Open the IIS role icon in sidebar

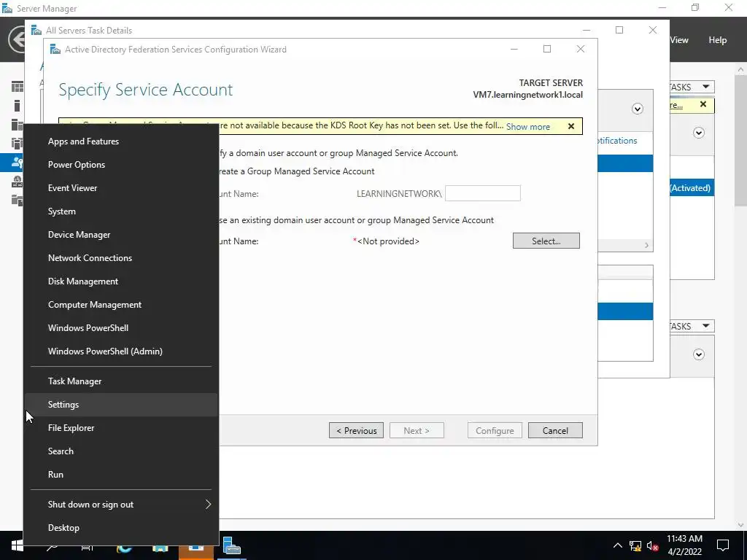(x=18, y=182)
